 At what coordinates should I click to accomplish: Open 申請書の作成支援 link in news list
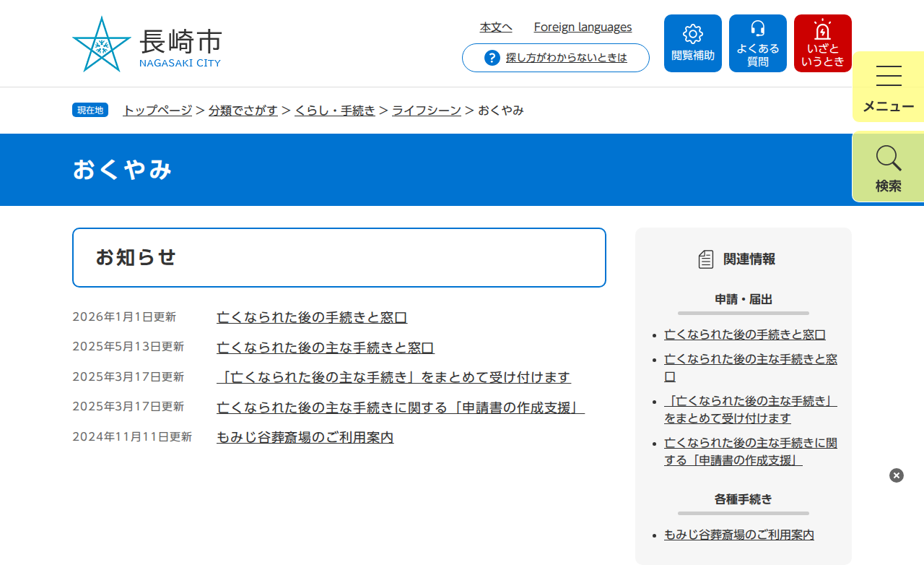[x=401, y=407]
